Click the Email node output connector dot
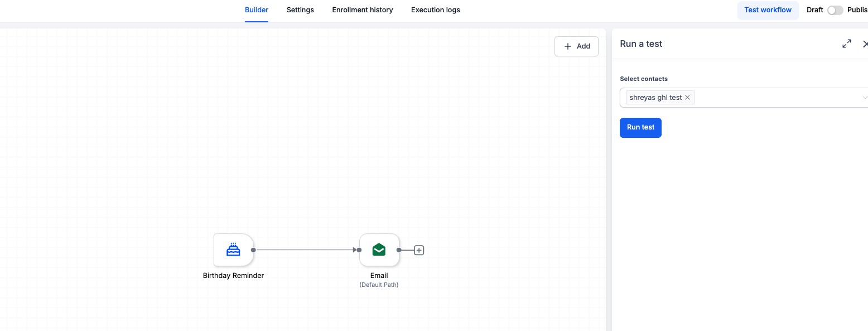Screen dimensions: 868x331 coord(399,250)
